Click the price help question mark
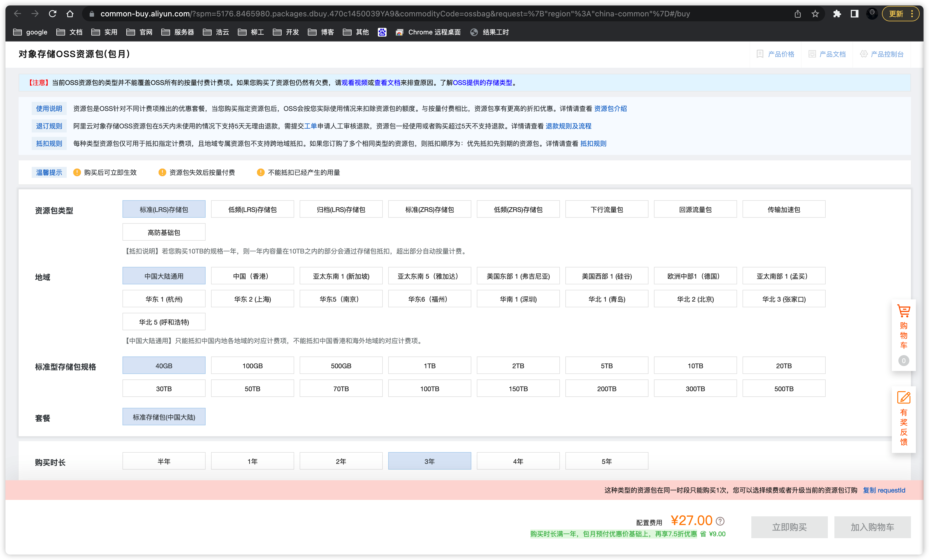The width and height of the screenshot is (929, 560). (x=720, y=521)
